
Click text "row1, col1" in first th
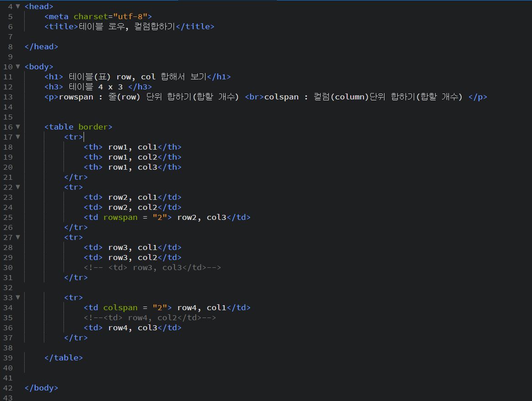point(133,147)
